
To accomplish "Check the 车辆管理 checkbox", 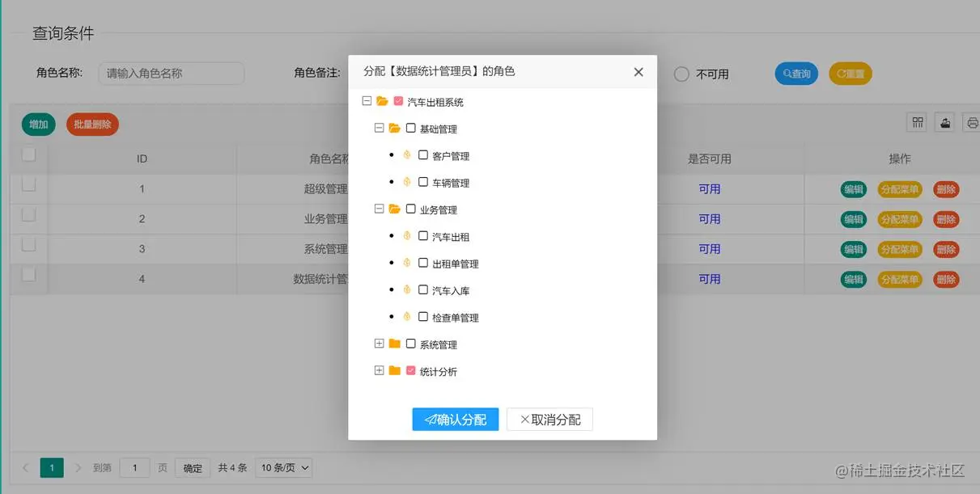I will tap(423, 181).
